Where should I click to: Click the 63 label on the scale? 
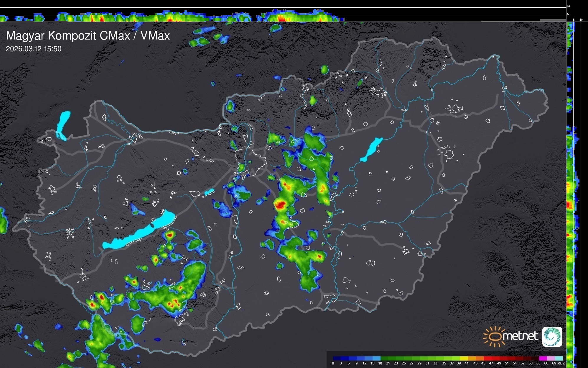tap(538, 363)
